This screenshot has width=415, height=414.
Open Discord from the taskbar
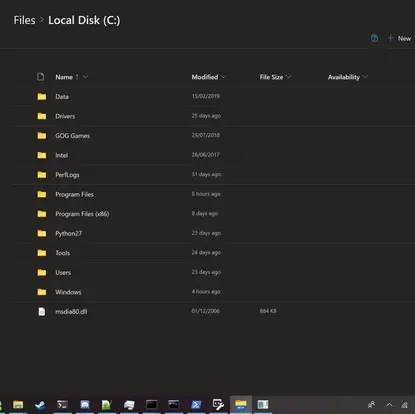click(85, 405)
